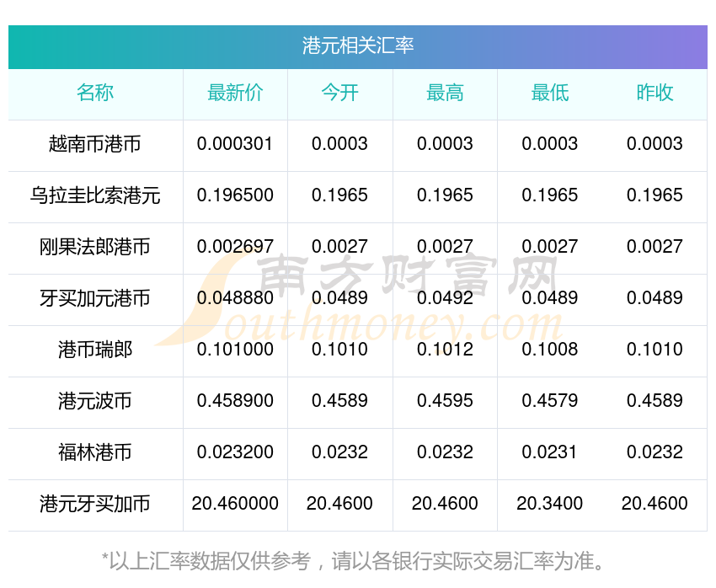
Task: Click the 今开 column header
Action: pos(339,93)
